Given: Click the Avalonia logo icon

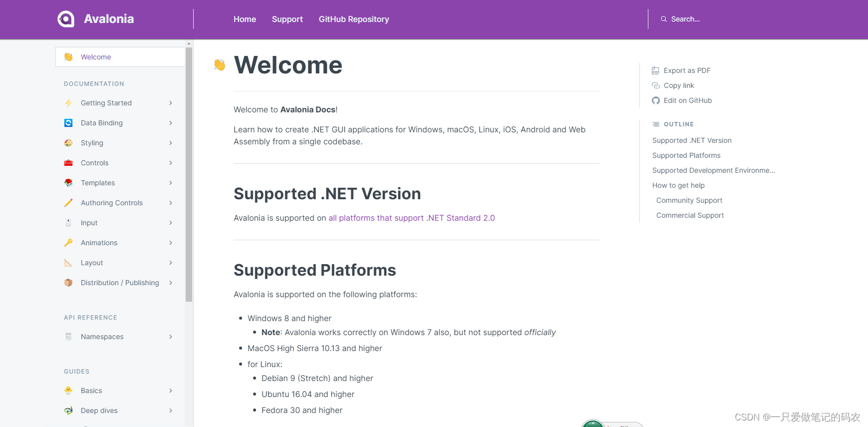Looking at the screenshot, I should 66,19.
